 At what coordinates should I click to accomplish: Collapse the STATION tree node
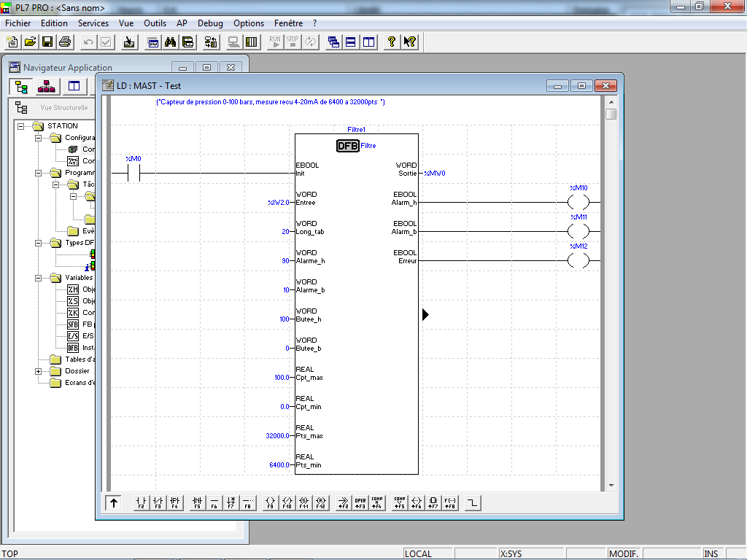pyautogui.click(x=21, y=126)
